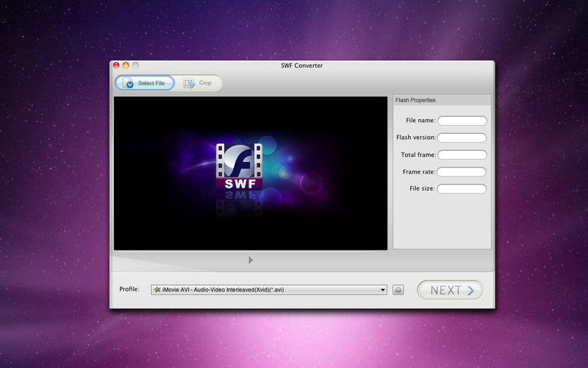
Task: Click the SWF preview thumbnail
Action: 251,173
